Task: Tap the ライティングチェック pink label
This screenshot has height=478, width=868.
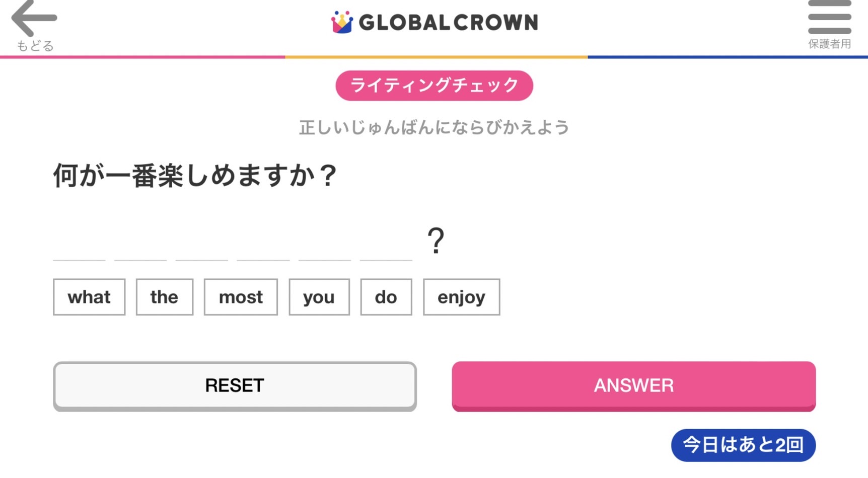Action: pos(434,86)
